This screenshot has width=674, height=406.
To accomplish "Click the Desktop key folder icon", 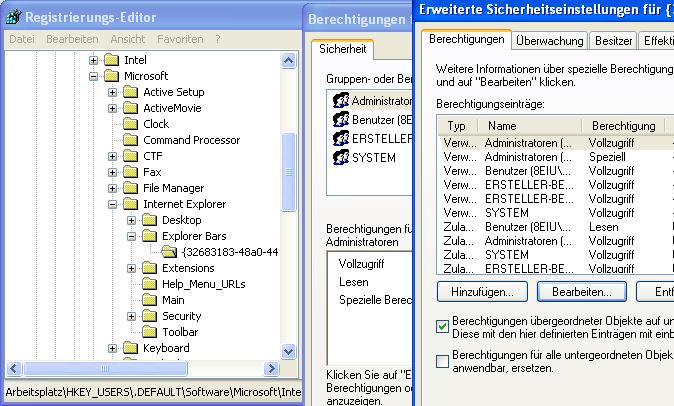I will tap(150, 220).
